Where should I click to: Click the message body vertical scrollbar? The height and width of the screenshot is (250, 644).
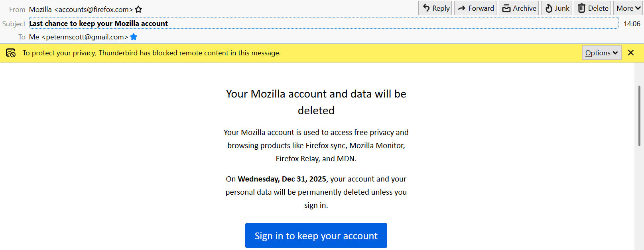coord(638,115)
